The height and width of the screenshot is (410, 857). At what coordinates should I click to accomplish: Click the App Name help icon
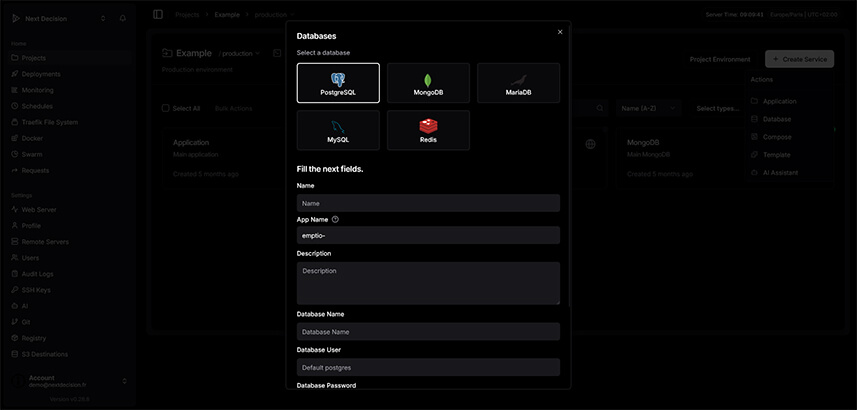[x=336, y=219]
